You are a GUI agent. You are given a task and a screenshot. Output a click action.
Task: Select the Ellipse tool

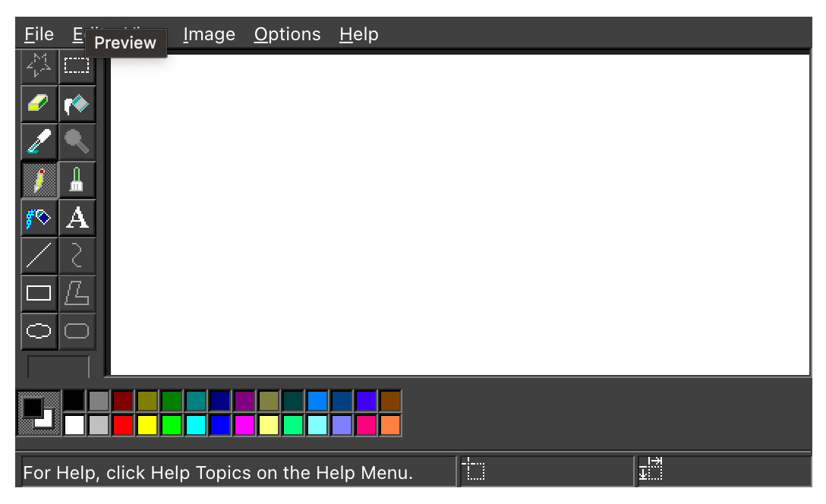coord(39,331)
